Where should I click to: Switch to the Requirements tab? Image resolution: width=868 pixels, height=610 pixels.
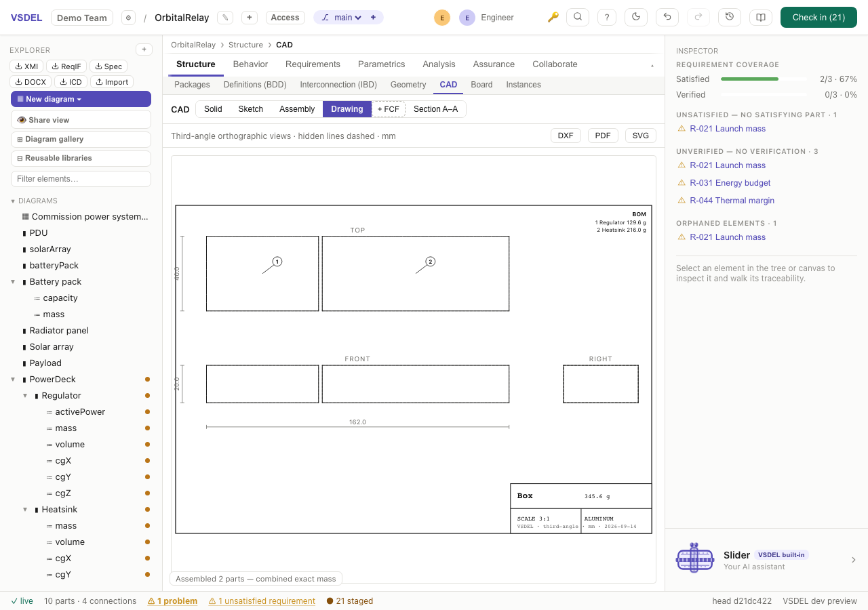[313, 64]
